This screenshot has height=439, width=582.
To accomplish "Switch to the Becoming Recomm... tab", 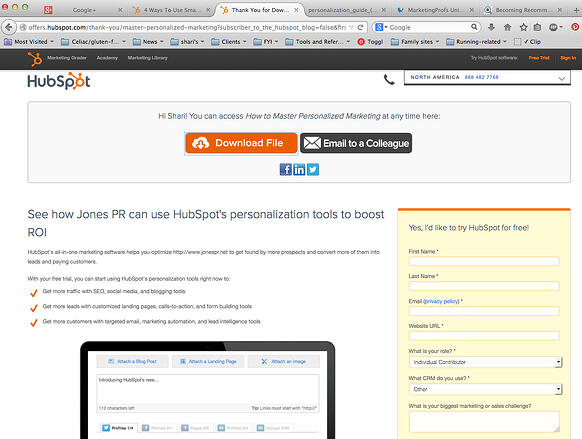I will pyautogui.click(x=523, y=10).
